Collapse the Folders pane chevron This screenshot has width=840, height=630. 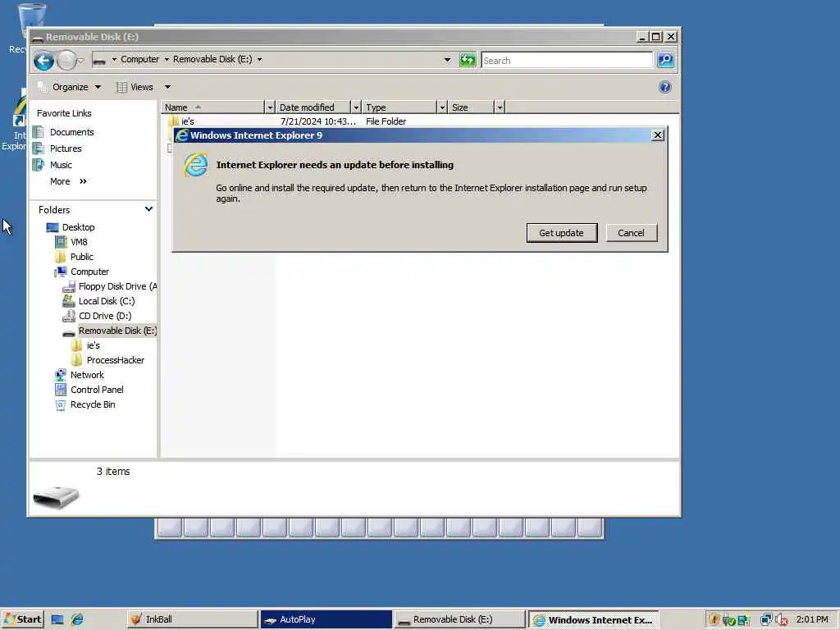(x=149, y=209)
